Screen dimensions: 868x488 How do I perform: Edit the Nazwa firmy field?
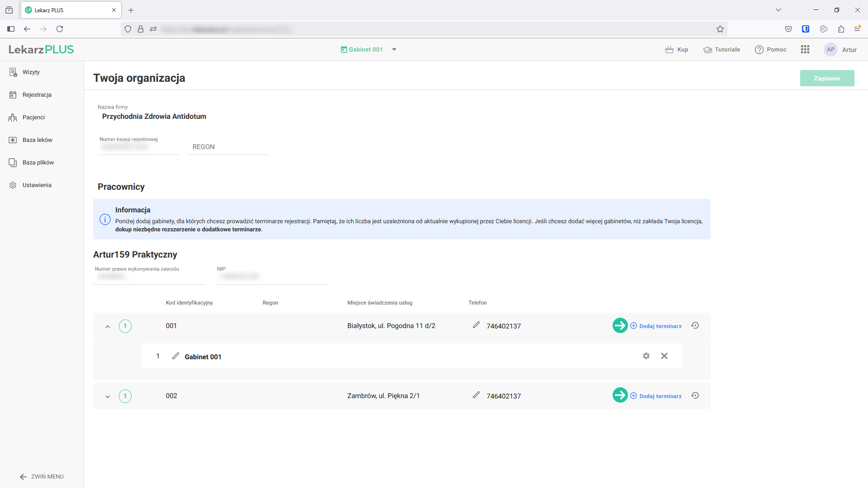(x=154, y=117)
